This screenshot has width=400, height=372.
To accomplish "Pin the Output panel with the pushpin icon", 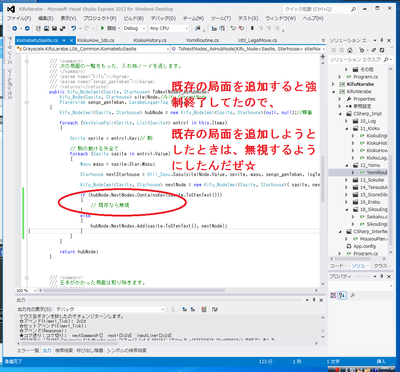I will coord(314,300).
